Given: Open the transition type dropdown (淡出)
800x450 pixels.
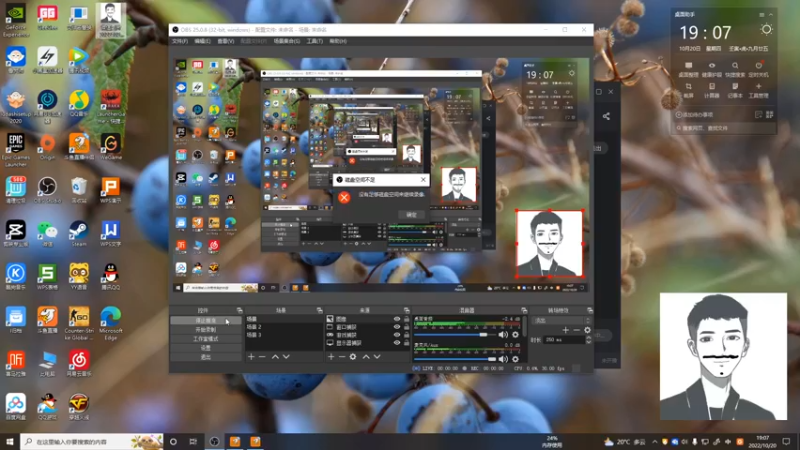Looking at the screenshot, I should (x=561, y=320).
